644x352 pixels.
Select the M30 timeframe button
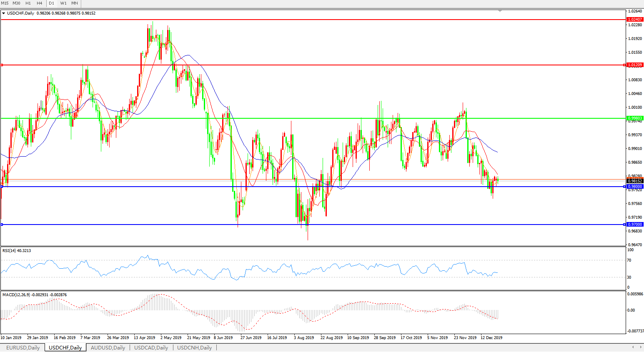[x=16, y=3]
